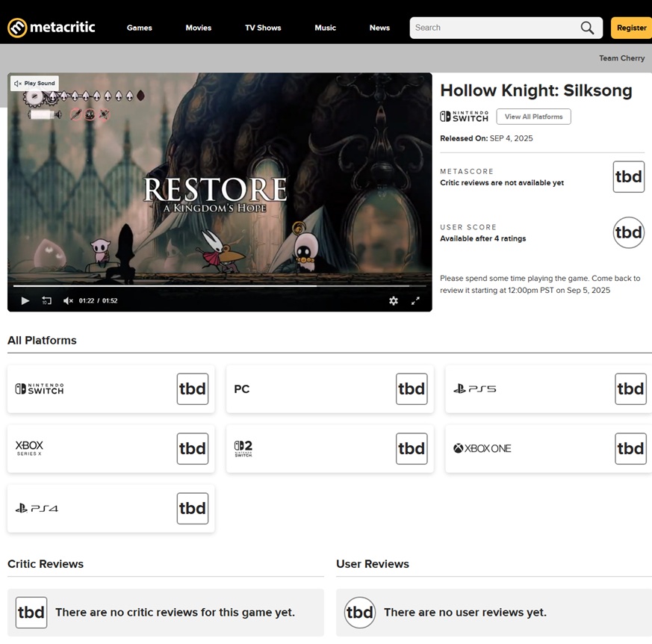Enter fullscreen video mode

pyautogui.click(x=416, y=300)
